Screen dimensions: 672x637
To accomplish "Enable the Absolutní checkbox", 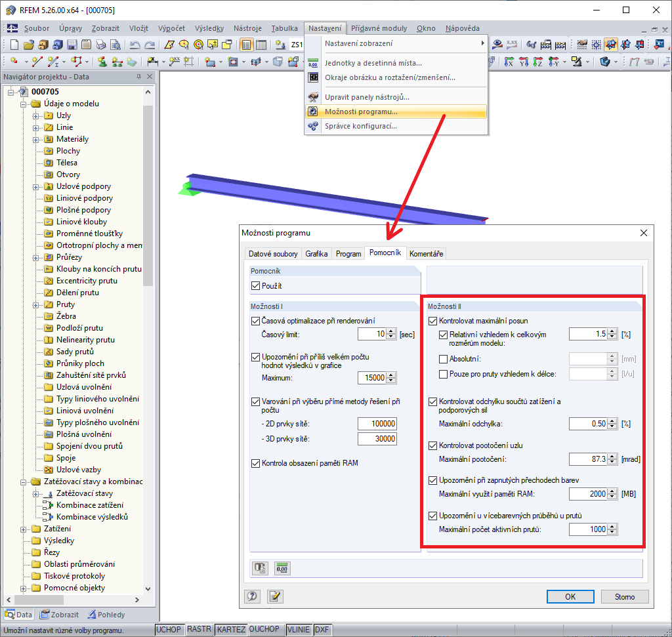I will (x=443, y=359).
